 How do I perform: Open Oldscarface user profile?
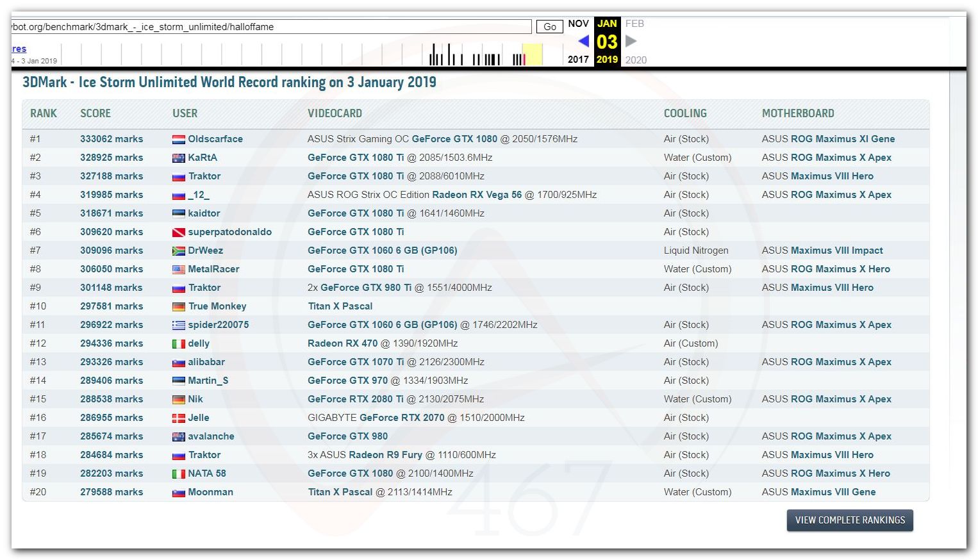[215, 139]
